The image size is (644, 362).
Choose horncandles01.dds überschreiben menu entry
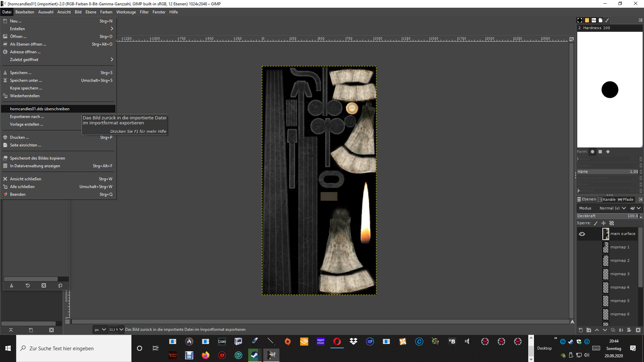click(x=40, y=109)
